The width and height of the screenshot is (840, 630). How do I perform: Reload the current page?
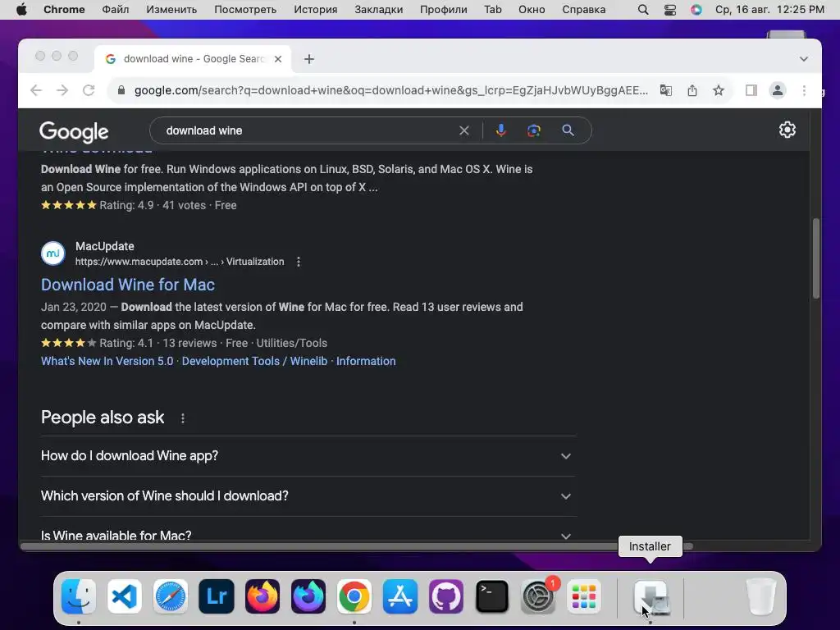[x=89, y=90]
